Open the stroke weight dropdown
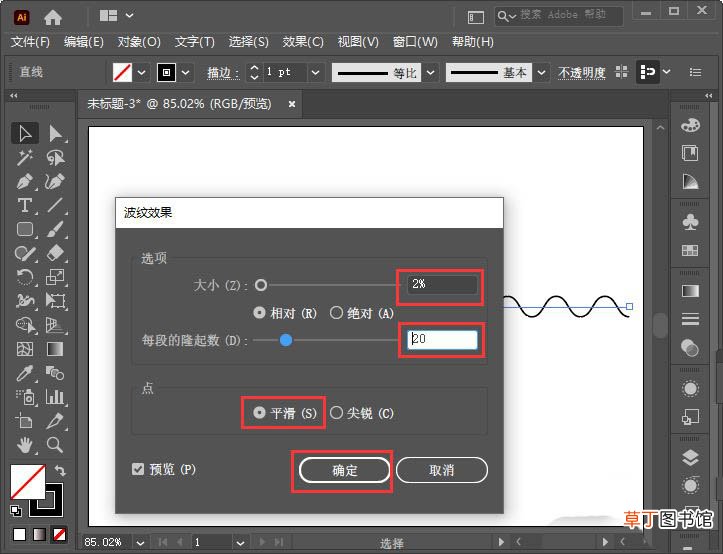The height and width of the screenshot is (554, 723). (315, 73)
